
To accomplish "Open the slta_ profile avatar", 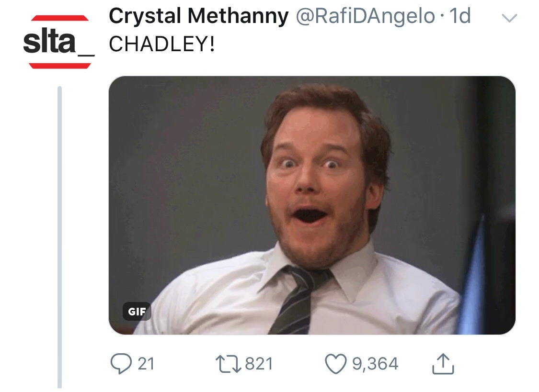I will coord(59,42).
